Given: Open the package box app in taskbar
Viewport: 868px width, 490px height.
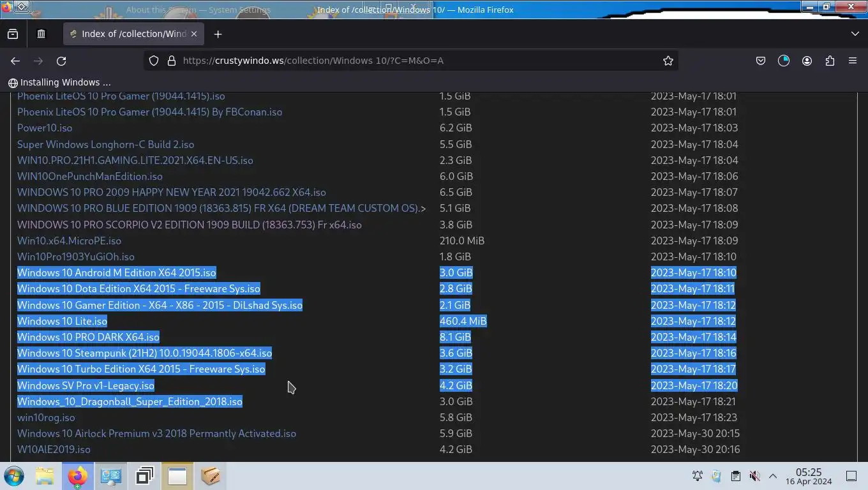Looking at the screenshot, I should pyautogui.click(x=211, y=476).
